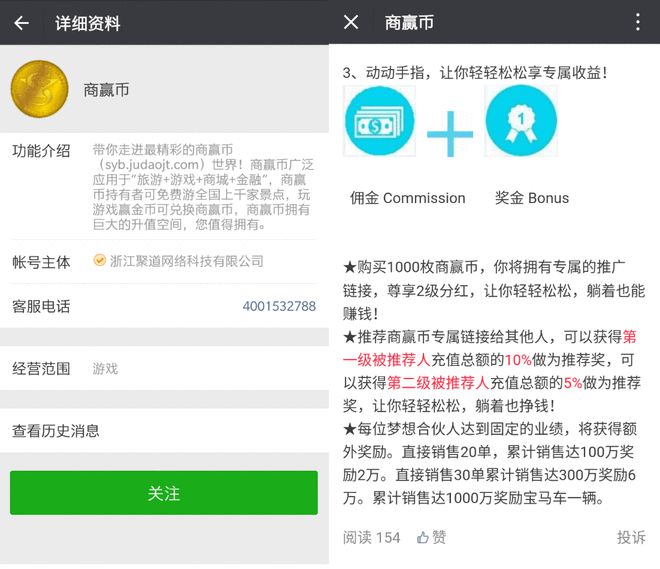The image size is (660, 569).
Task: Tap the commission money icon
Action: 380,121
